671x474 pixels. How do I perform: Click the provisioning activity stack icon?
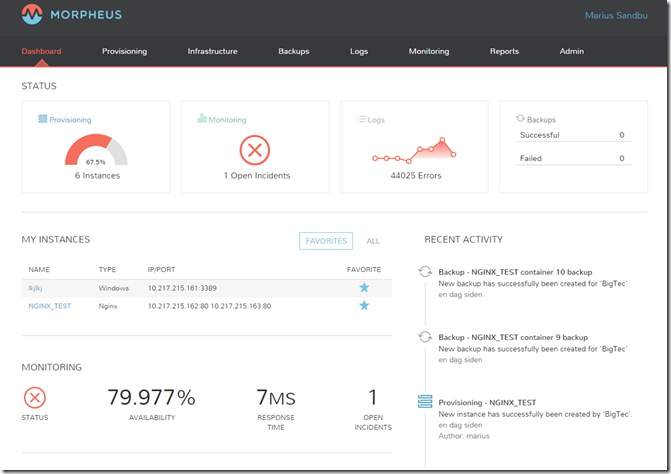[x=425, y=402]
